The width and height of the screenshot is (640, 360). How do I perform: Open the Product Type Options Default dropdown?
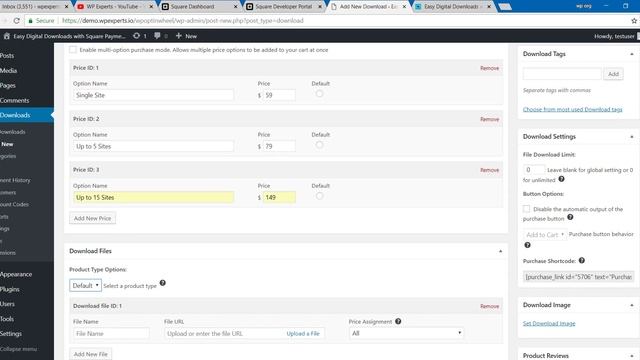[x=85, y=285]
